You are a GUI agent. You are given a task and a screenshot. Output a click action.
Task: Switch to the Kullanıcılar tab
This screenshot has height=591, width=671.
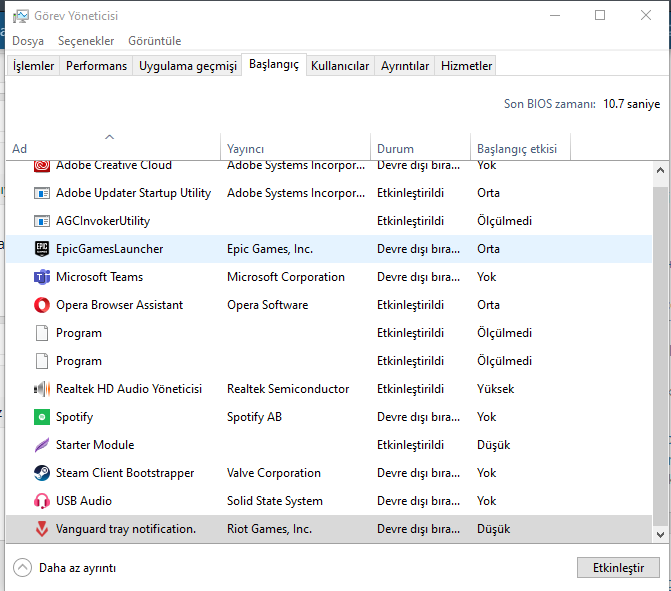coord(340,66)
